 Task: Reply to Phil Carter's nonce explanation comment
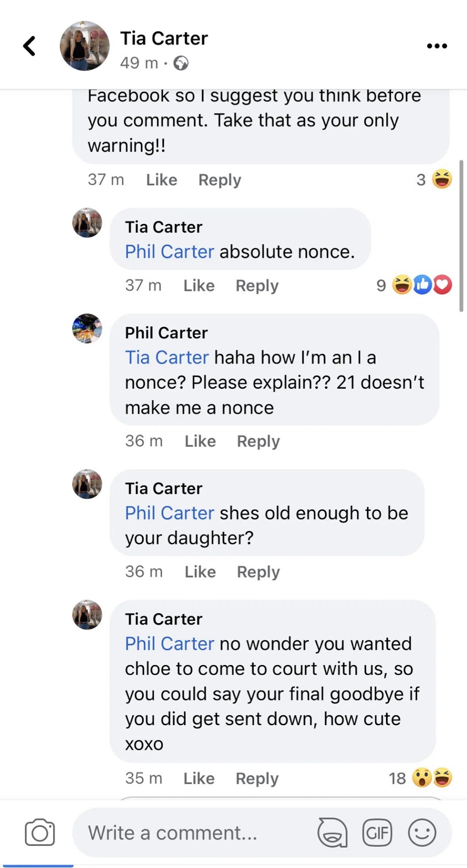click(258, 441)
